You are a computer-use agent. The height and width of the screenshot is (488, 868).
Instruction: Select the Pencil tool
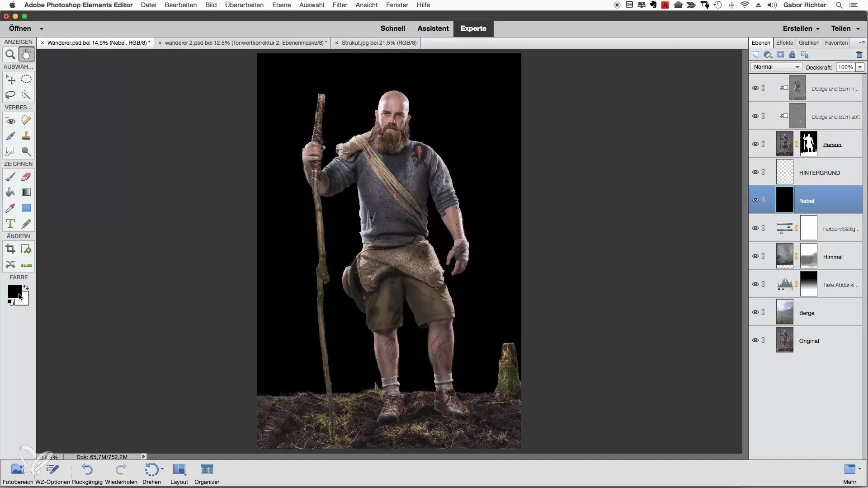tap(26, 224)
